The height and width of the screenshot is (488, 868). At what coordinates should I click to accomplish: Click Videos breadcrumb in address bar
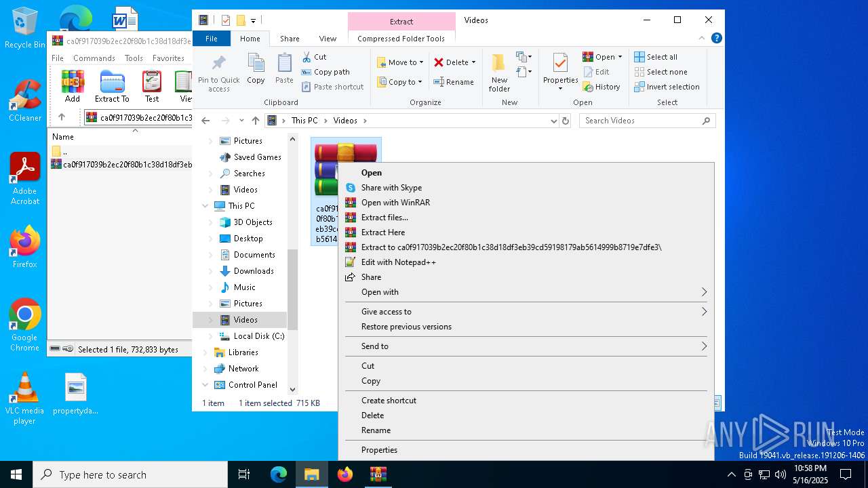click(x=345, y=121)
